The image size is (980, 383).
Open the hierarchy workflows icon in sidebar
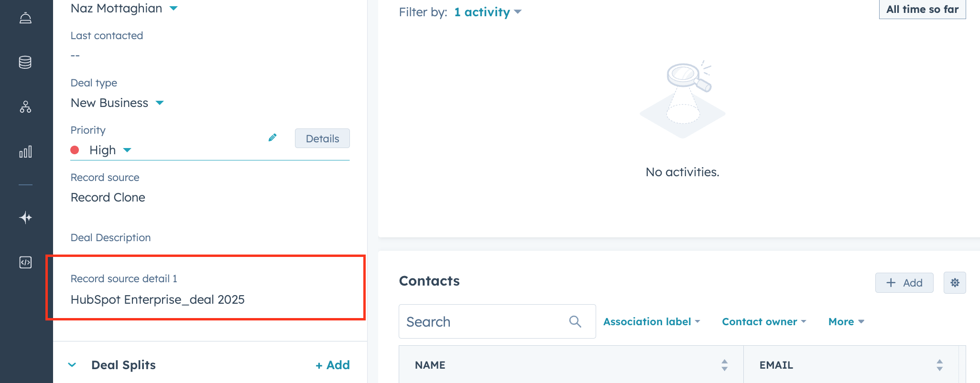click(x=25, y=107)
